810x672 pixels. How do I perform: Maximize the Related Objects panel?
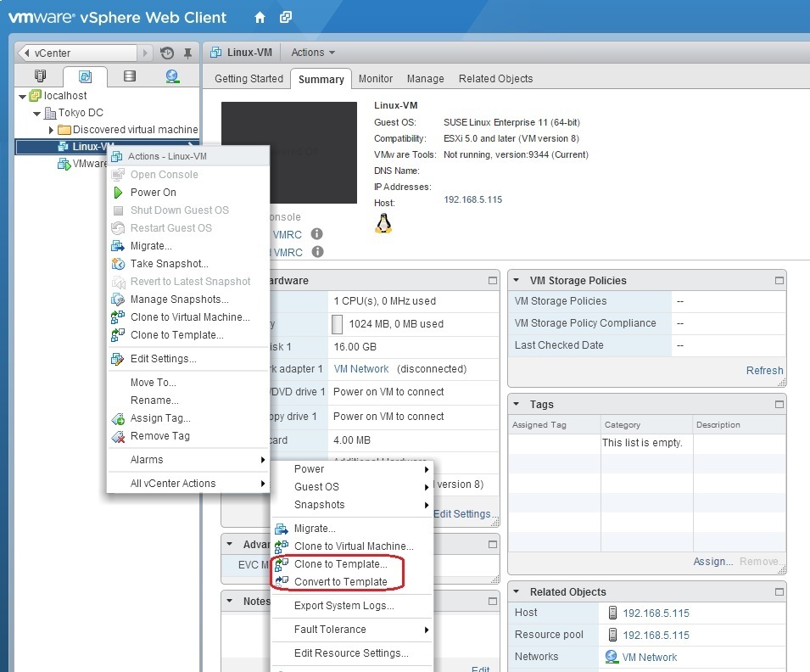(779, 592)
